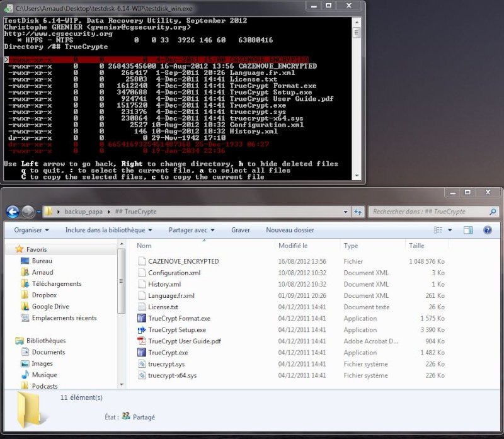Open Musique library in navigation pane
The width and height of the screenshot is (504, 439).
click(x=44, y=375)
